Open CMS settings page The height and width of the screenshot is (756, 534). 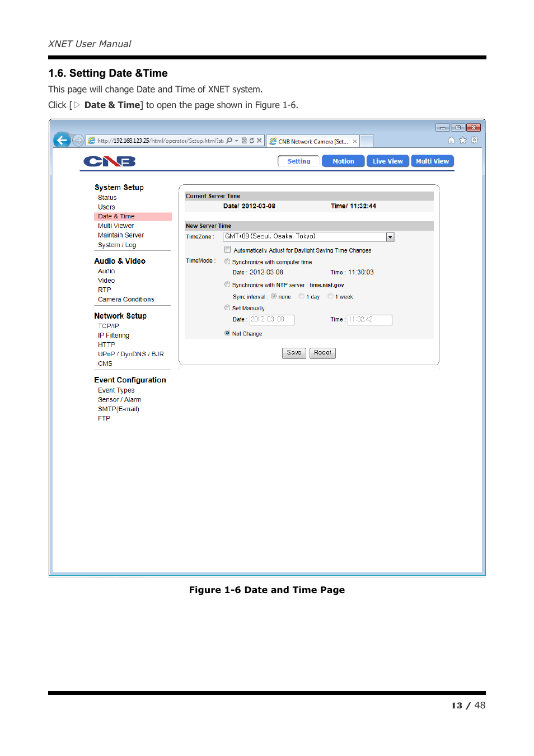click(x=105, y=363)
